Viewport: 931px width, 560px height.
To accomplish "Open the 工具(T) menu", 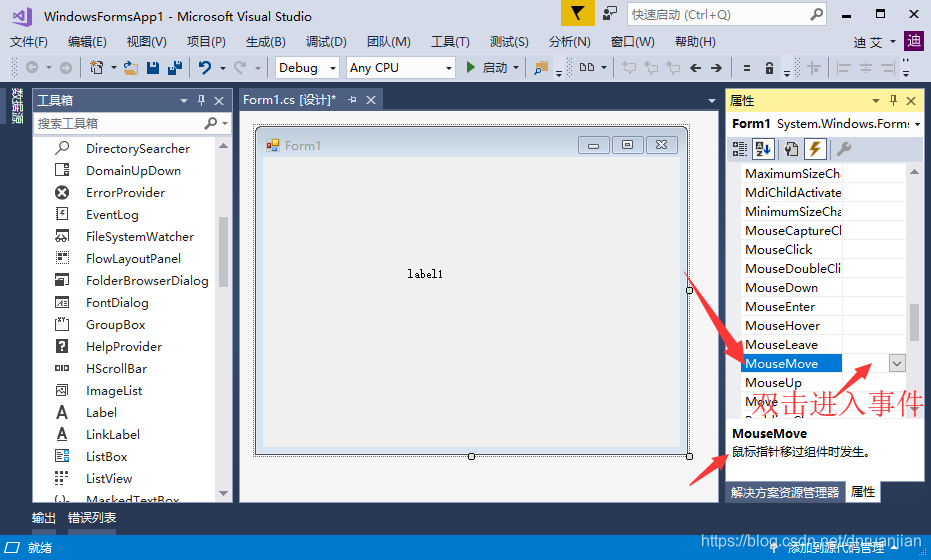I will click(x=450, y=42).
